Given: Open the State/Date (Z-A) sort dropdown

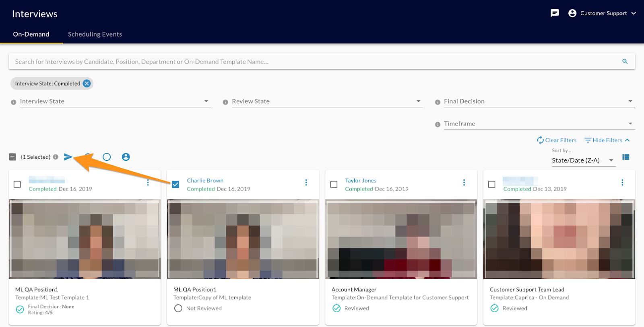Looking at the screenshot, I should [584, 160].
